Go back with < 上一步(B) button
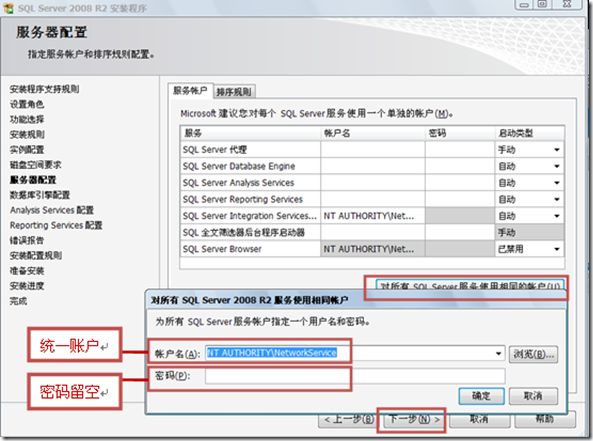Viewport: 593px width, 441px height. (x=348, y=420)
